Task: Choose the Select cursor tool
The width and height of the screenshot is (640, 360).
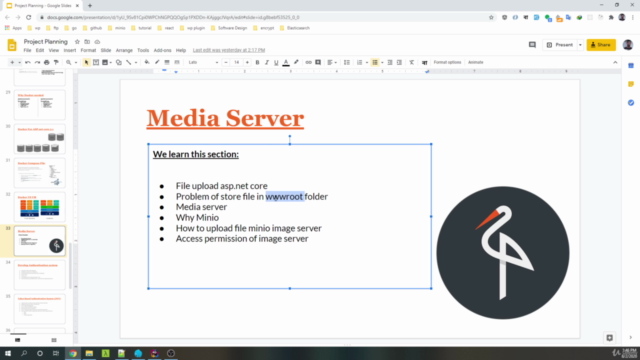Action: [86, 62]
